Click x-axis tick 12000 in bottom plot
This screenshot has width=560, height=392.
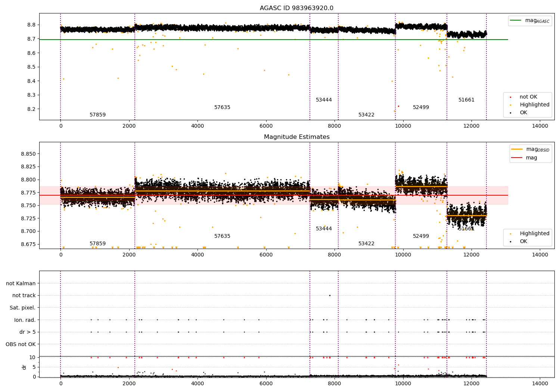pyautogui.click(x=472, y=384)
